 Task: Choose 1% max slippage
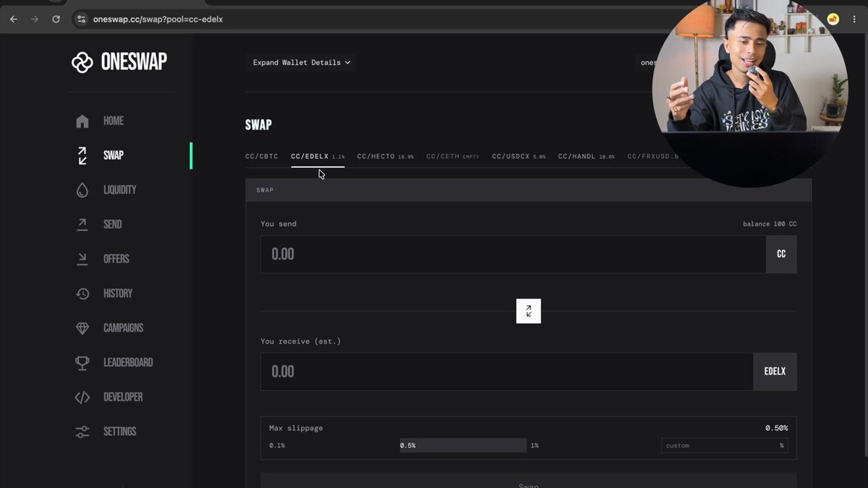535,445
